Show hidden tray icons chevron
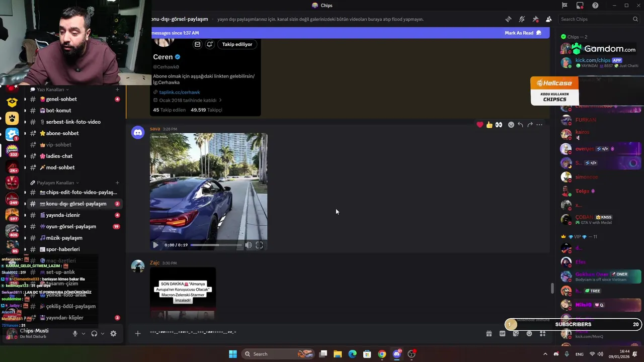The height and width of the screenshot is (362, 644). (545, 354)
